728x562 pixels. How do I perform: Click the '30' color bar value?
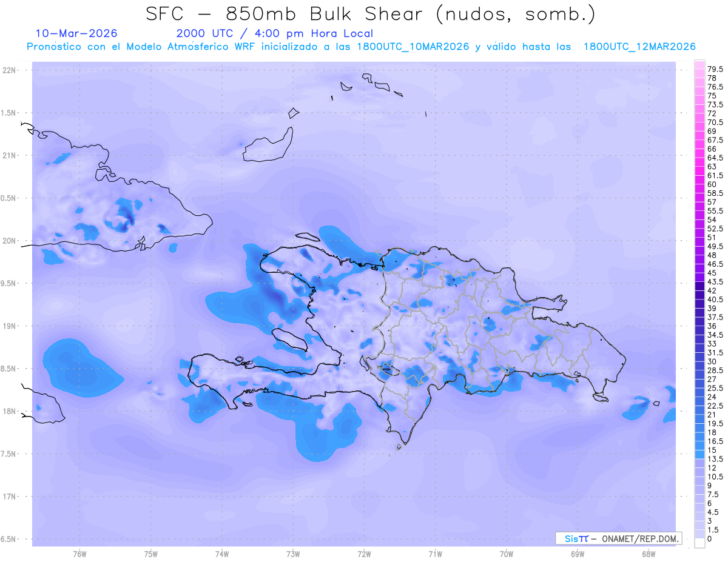pyautogui.click(x=712, y=361)
